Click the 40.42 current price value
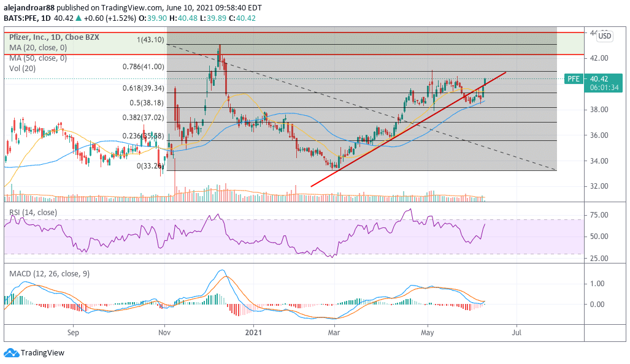The width and height of the screenshot is (630, 364). tap(599, 78)
